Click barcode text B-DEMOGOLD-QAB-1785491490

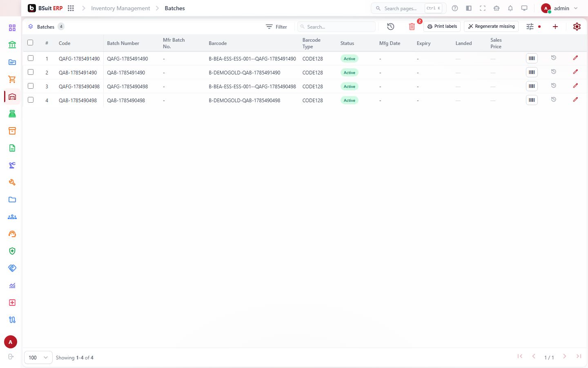244,72
